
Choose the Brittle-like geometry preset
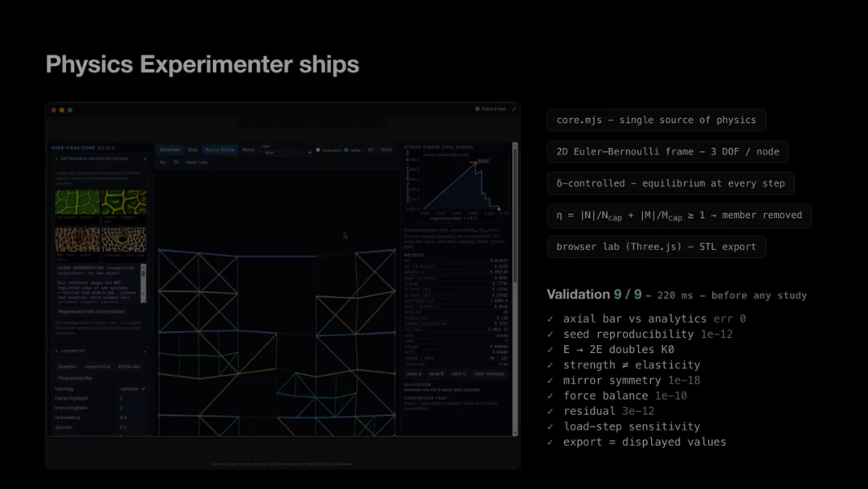(x=129, y=367)
